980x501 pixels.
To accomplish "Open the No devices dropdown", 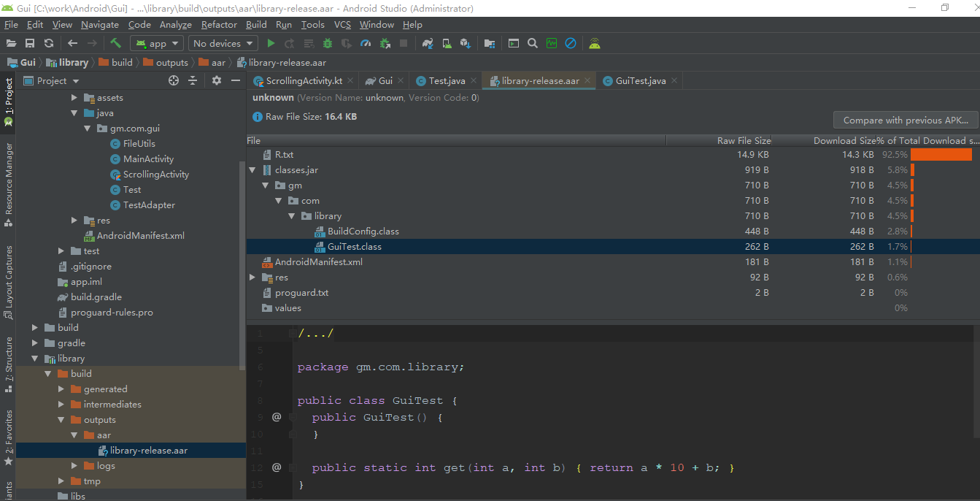I will click(x=223, y=43).
